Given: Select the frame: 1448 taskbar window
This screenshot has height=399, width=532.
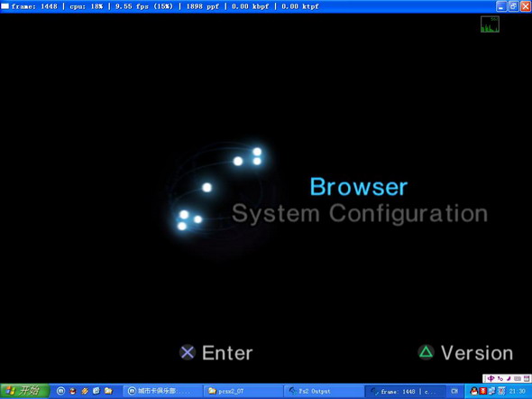Looking at the screenshot, I should coord(405,391).
